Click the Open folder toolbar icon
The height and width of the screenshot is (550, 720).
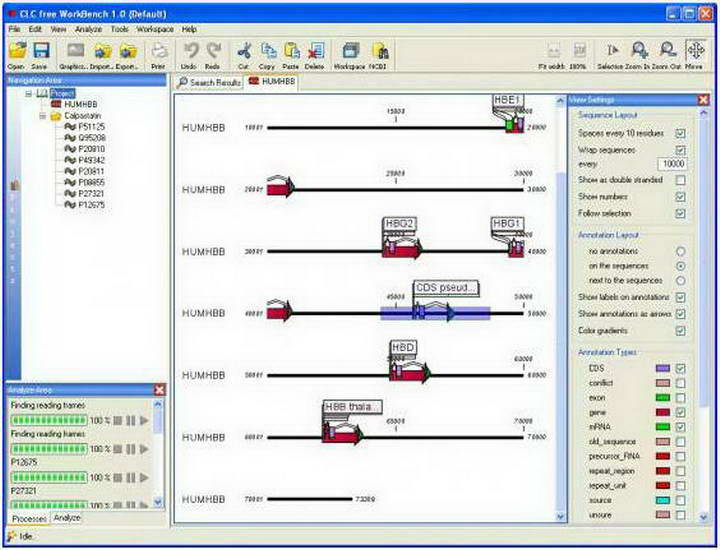17,51
